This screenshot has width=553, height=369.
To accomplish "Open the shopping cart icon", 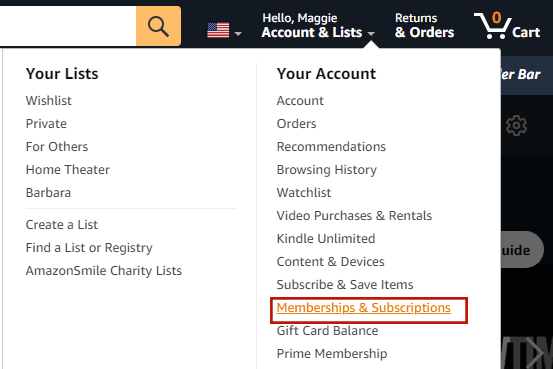I will tap(493, 25).
